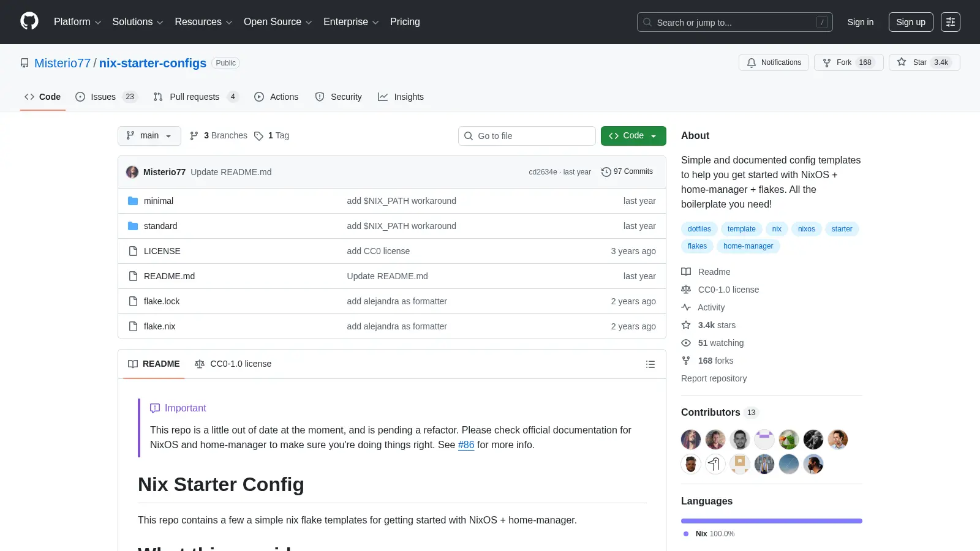Switch to the README tab
The image size is (980, 551).
(154, 364)
